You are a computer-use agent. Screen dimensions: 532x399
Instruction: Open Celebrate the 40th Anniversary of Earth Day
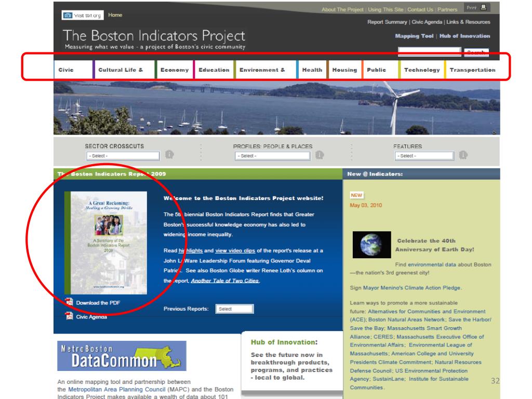435,245
